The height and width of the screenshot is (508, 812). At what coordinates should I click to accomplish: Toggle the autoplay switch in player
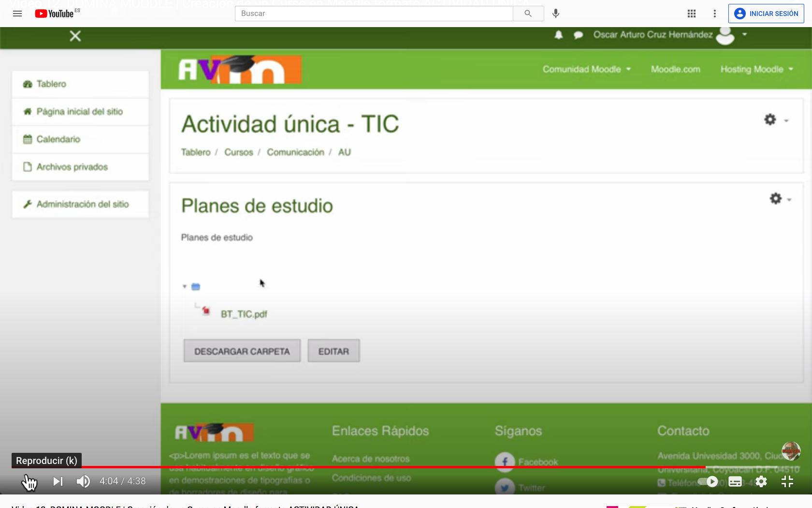708,481
